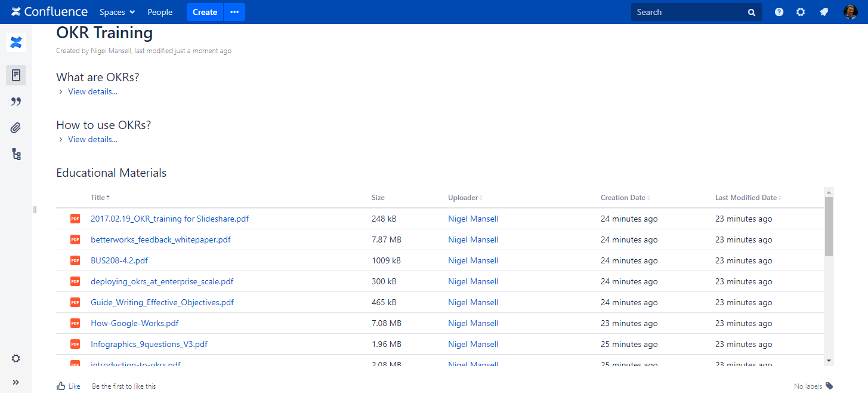Click the help question mark icon
This screenshot has height=393, width=868.
coord(779,12)
